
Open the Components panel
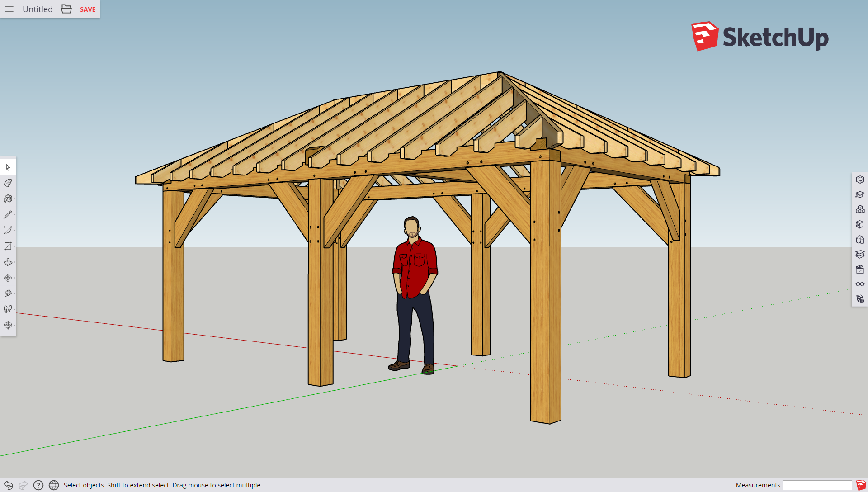(x=860, y=209)
